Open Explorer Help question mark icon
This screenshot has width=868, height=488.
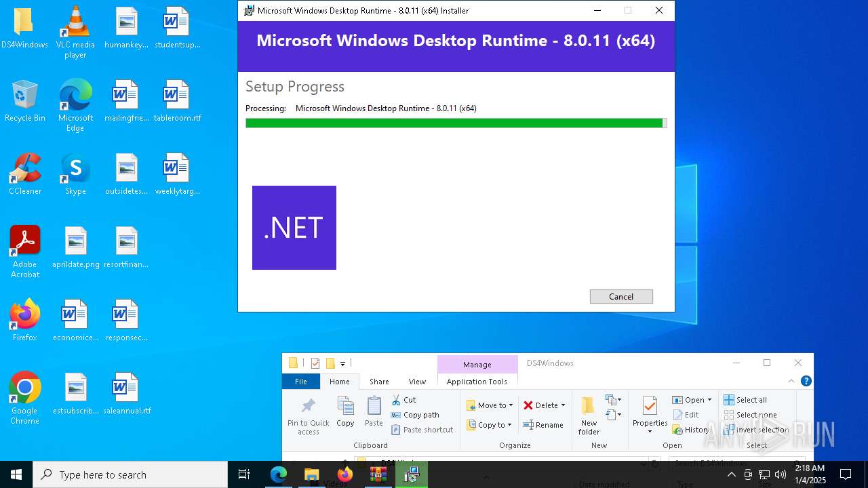[806, 382]
